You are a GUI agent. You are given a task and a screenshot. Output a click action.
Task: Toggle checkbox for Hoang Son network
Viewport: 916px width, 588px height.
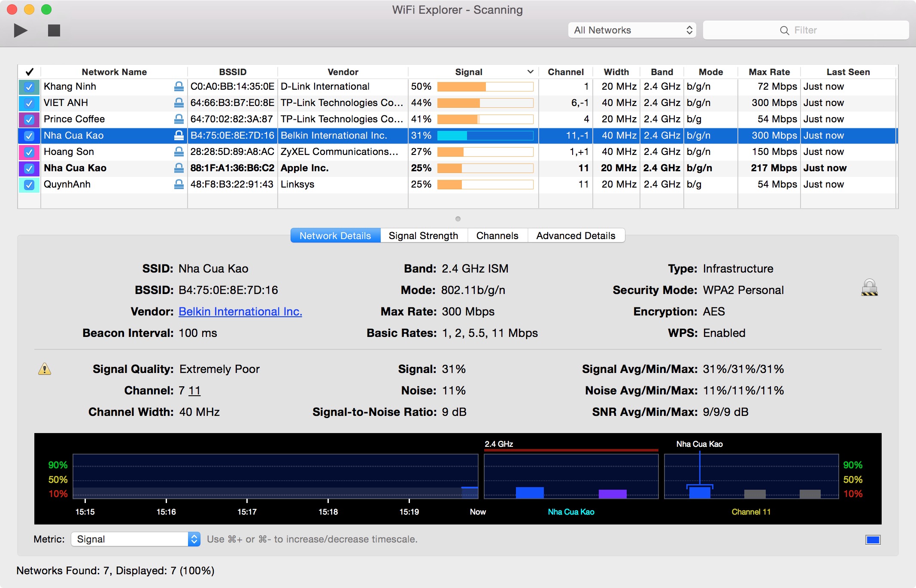[x=29, y=152]
